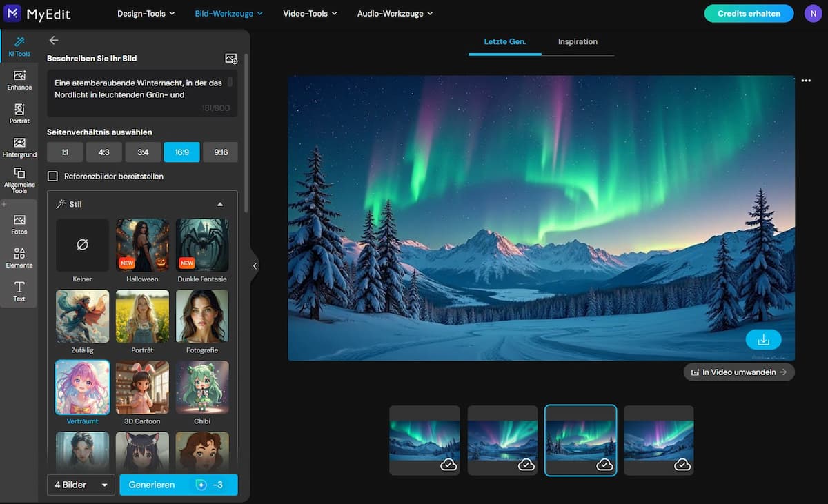Select the first aurora thumbnail

(x=424, y=440)
